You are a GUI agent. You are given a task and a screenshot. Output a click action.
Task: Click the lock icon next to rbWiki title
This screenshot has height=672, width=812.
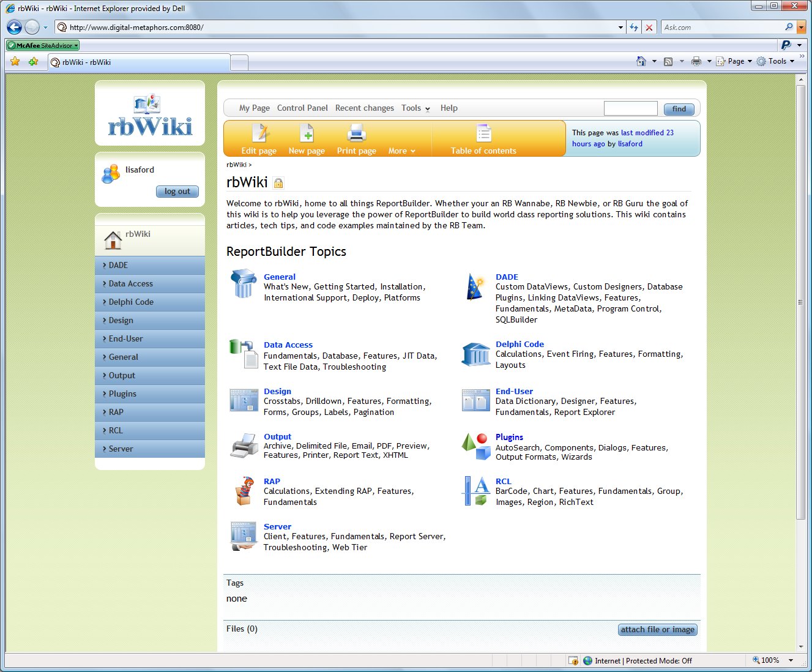pos(278,183)
